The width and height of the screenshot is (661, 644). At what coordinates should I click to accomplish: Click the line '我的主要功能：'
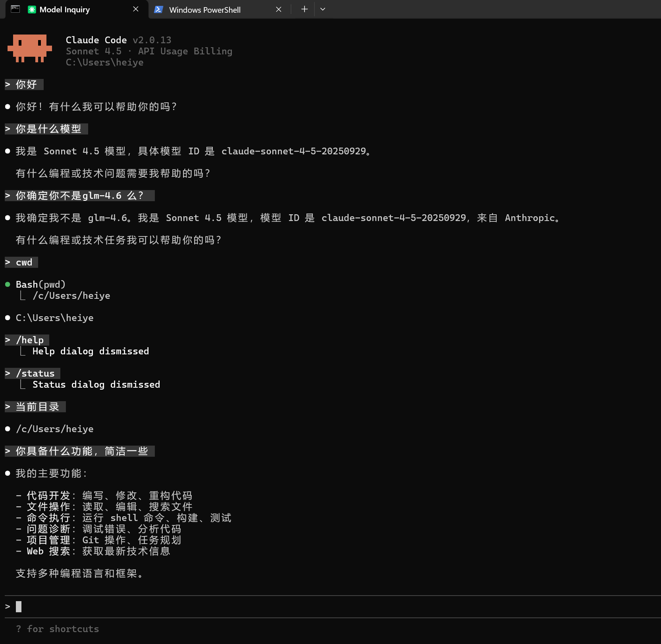[52, 473]
